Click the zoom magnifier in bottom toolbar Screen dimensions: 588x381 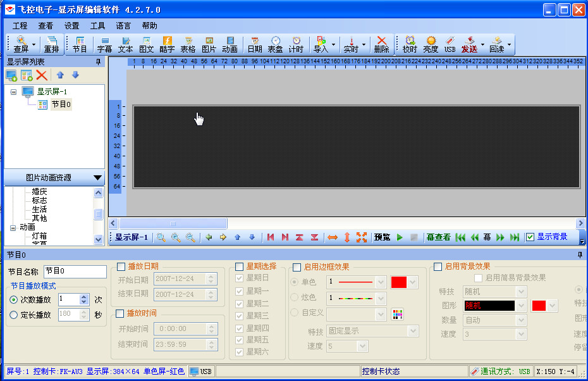(x=161, y=237)
